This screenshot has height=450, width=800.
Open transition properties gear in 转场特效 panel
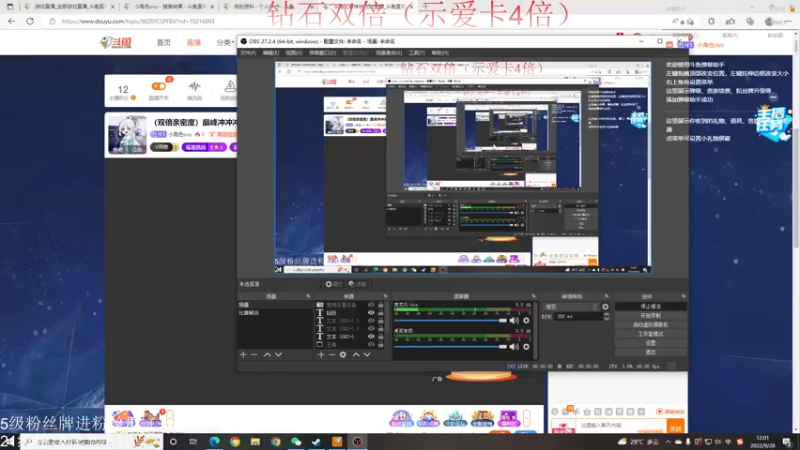point(605,307)
